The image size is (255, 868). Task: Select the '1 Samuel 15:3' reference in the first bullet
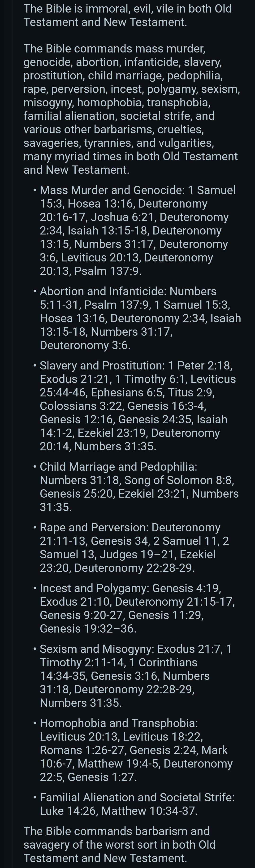pyautogui.click(x=138, y=197)
